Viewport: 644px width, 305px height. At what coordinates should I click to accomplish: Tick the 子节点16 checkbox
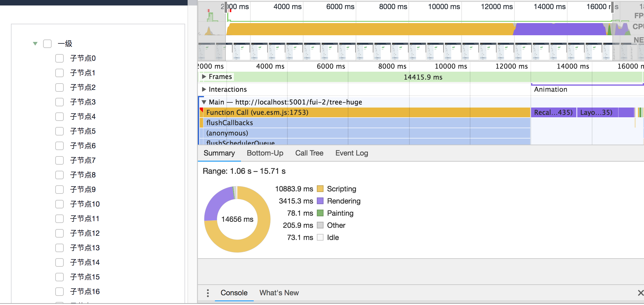click(x=59, y=292)
